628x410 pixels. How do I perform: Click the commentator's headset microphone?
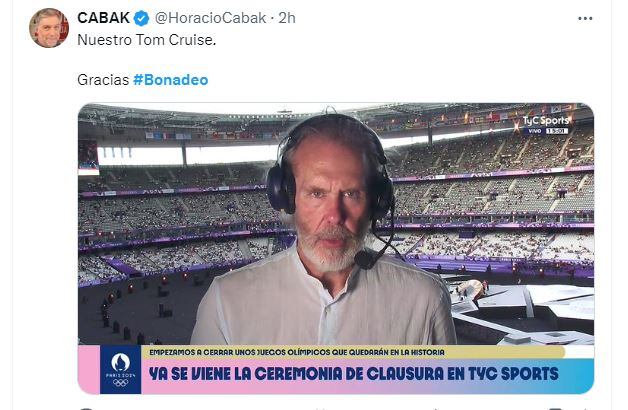(365, 259)
